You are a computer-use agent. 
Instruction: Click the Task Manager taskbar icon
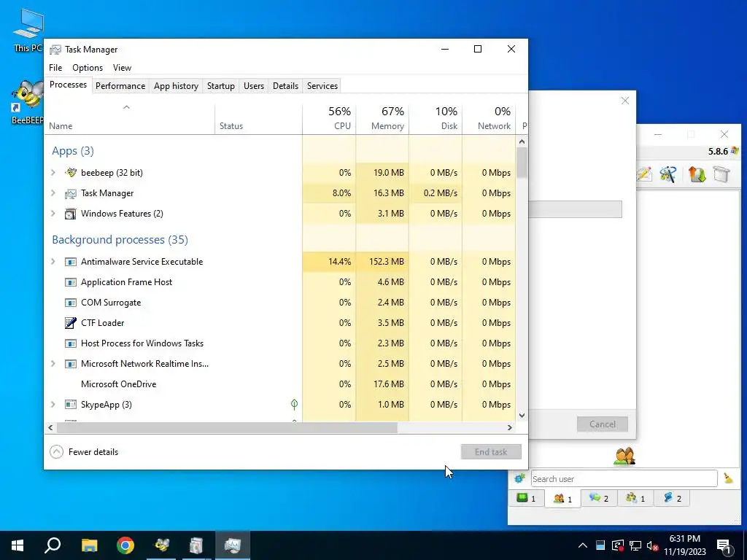233,545
